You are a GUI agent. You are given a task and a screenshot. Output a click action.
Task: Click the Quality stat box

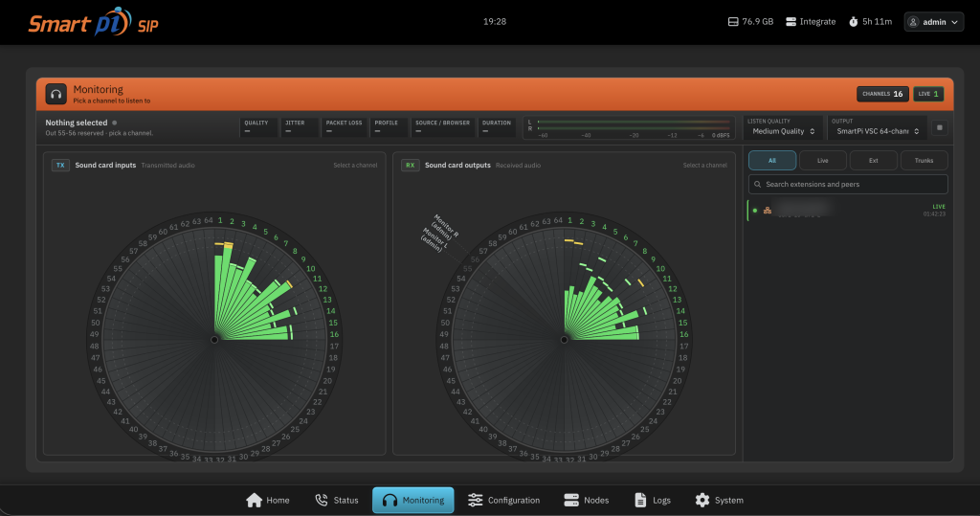[x=258, y=127]
